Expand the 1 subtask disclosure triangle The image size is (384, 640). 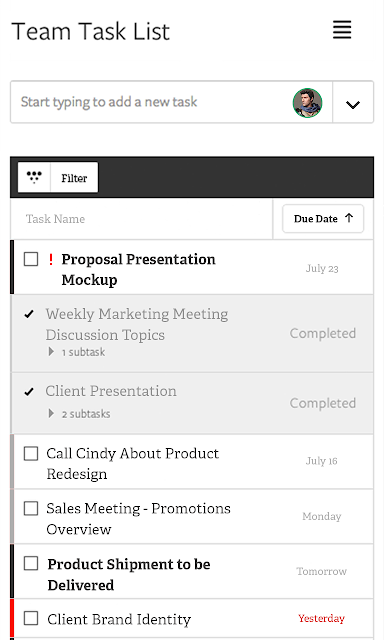click(x=51, y=351)
